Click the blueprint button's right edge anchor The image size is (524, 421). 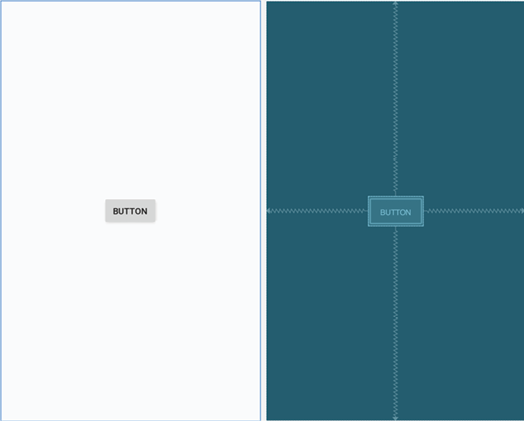424,211
